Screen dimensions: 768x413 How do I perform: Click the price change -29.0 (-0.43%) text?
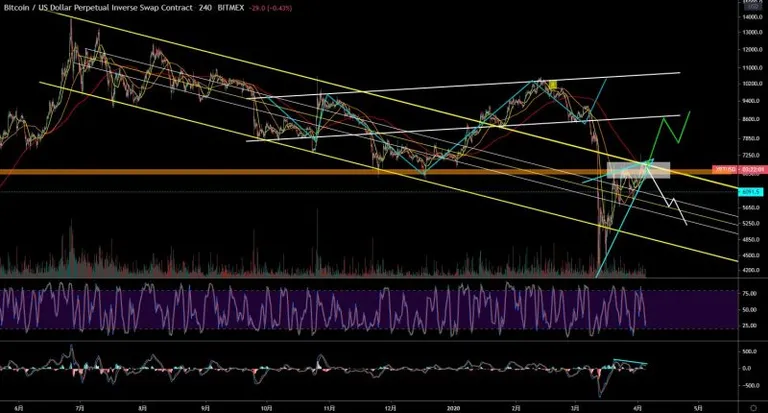[x=270, y=8]
